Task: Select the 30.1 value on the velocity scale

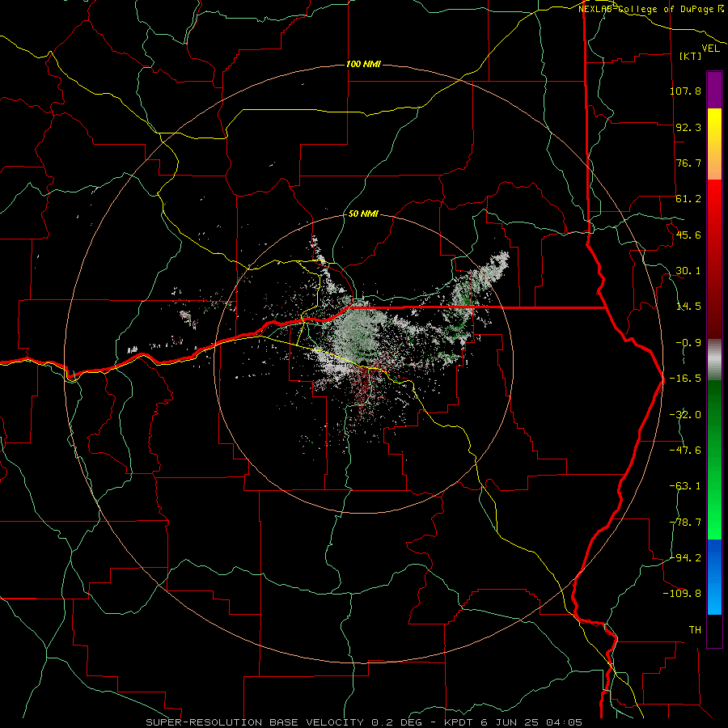Action: 688,271
